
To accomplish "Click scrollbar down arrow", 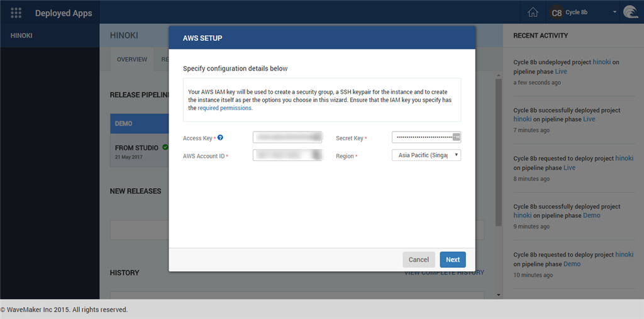I will coord(499,294).
